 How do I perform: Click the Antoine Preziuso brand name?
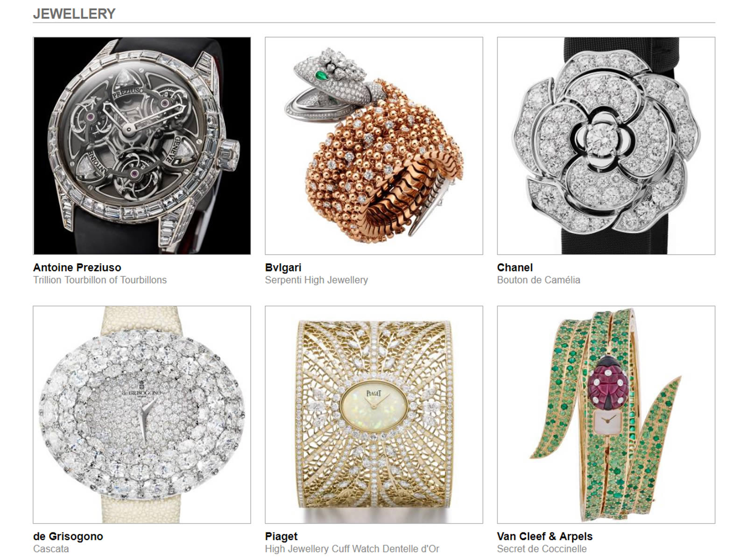[77, 267]
